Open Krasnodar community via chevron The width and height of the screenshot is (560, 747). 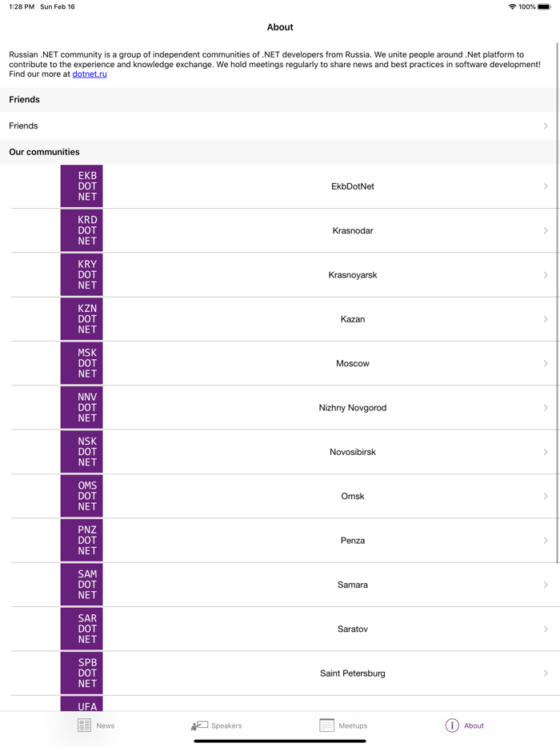(546, 230)
